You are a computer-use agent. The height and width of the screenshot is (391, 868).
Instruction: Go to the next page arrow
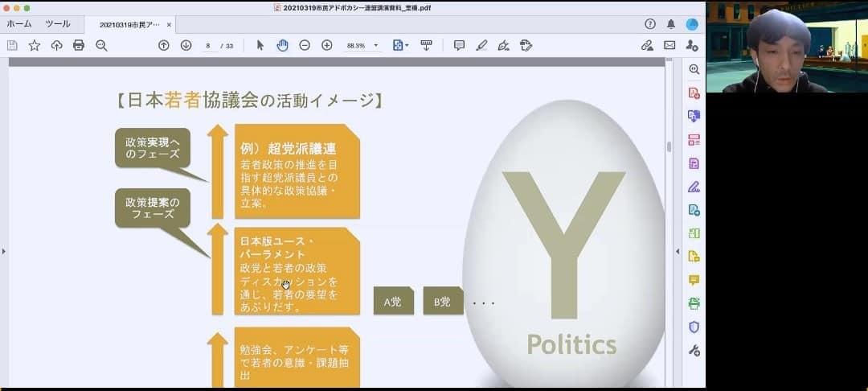(186, 45)
